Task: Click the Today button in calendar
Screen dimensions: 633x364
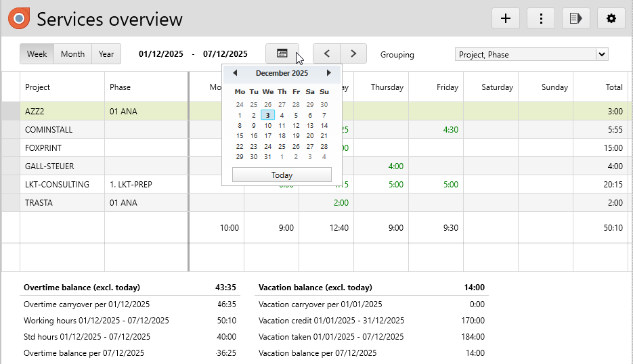Action: (x=282, y=175)
